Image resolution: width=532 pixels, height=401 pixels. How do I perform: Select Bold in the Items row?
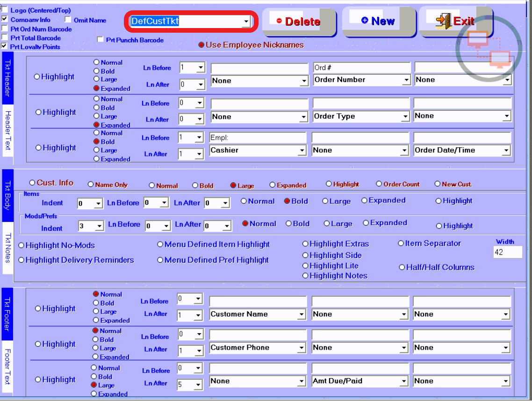pyautogui.click(x=287, y=201)
